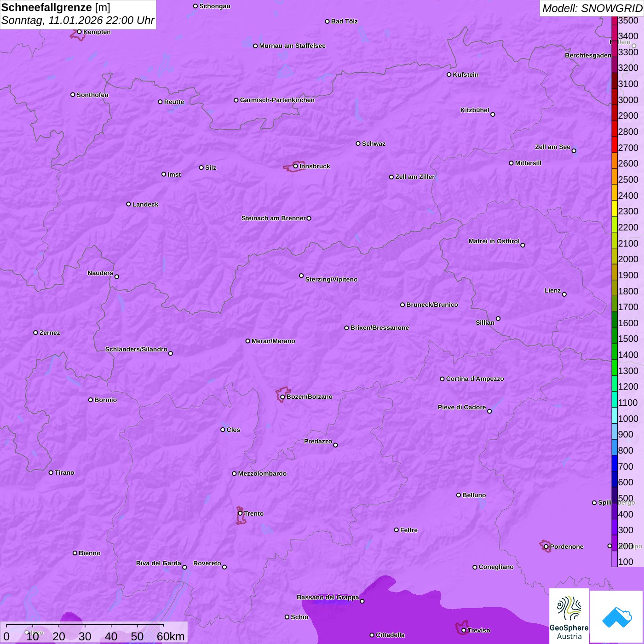Screen dimensions: 644x644
Task: Click the 'Garmisch-Partenkirchen' label
Action: (277, 100)
